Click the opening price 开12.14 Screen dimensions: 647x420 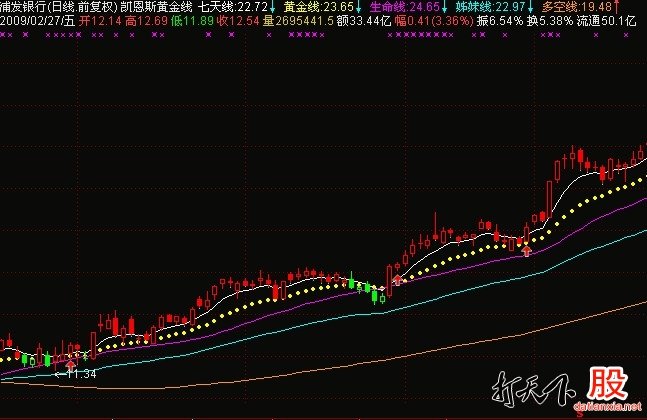click(101, 21)
